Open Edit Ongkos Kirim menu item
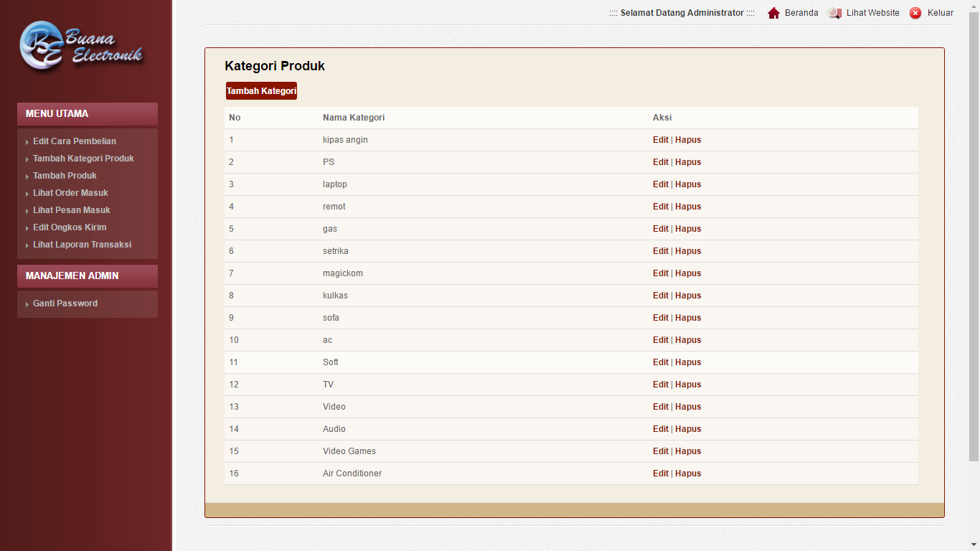The height and width of the screenshot is (551, 980). coord(70,227)
